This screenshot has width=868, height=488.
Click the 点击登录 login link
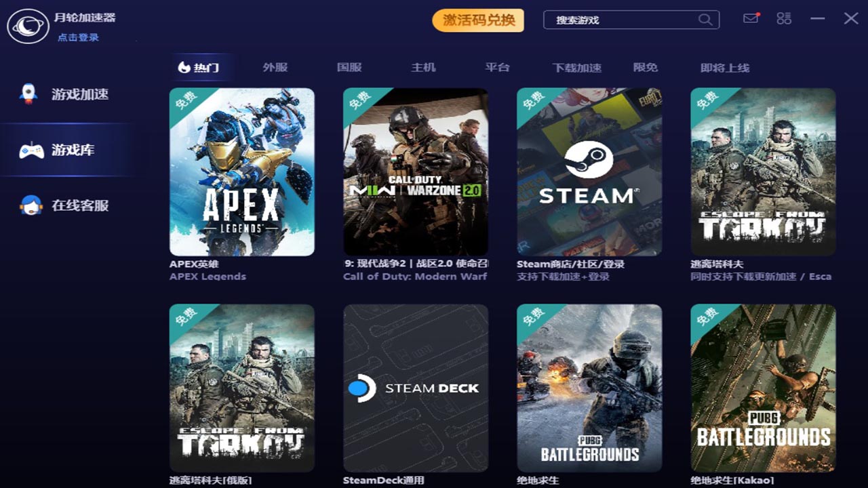tap(78, 38)
